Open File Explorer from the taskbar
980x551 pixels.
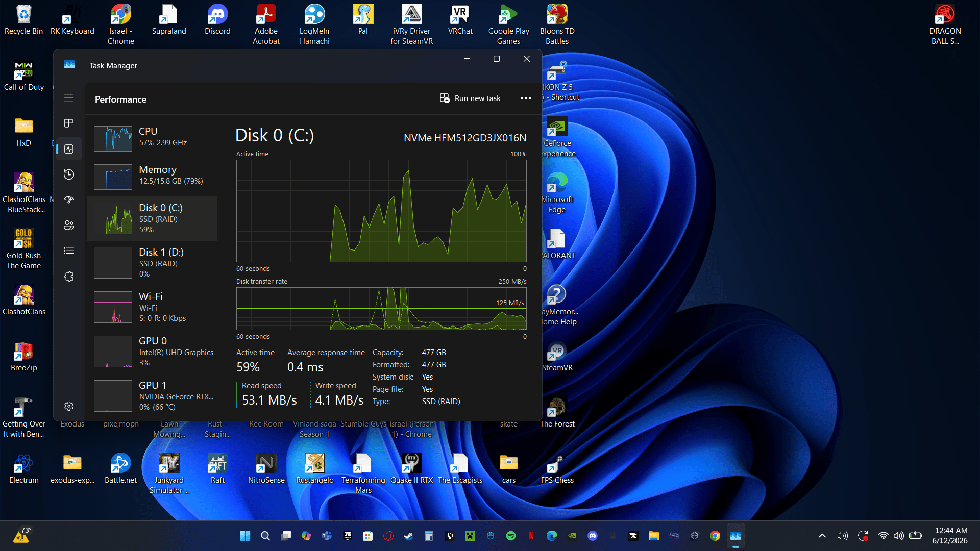654,536
